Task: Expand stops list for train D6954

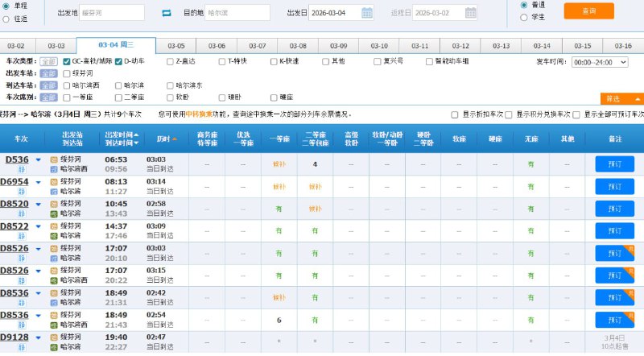Action: (x=38, y=182)
